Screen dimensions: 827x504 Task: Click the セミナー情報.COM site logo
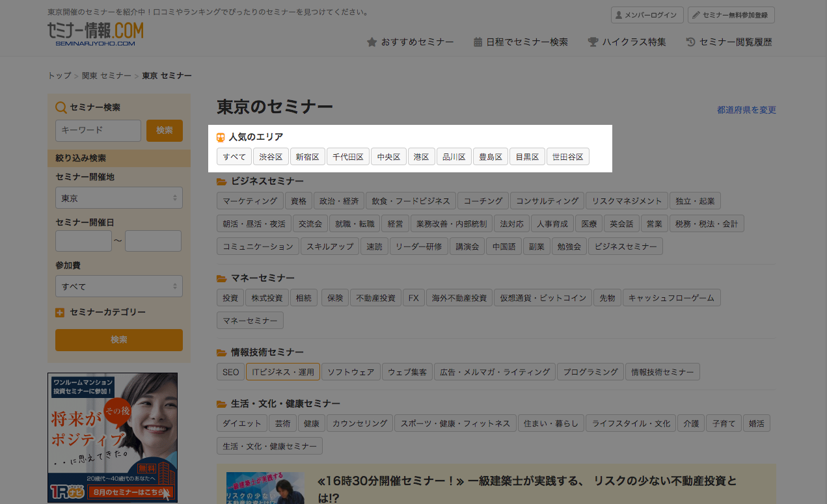click(x=95, y=34)
